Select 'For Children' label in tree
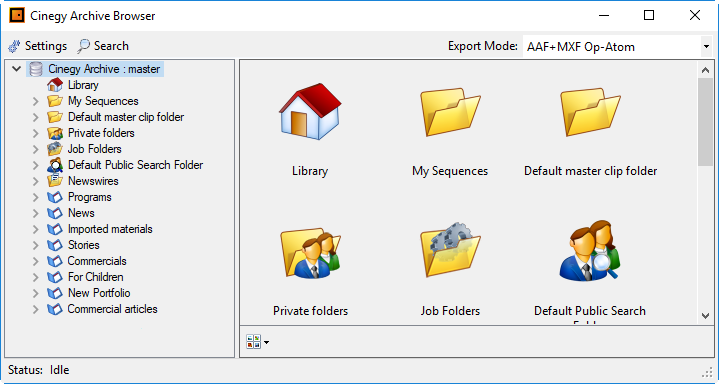The image size is (719, 384). pos(95,277)
